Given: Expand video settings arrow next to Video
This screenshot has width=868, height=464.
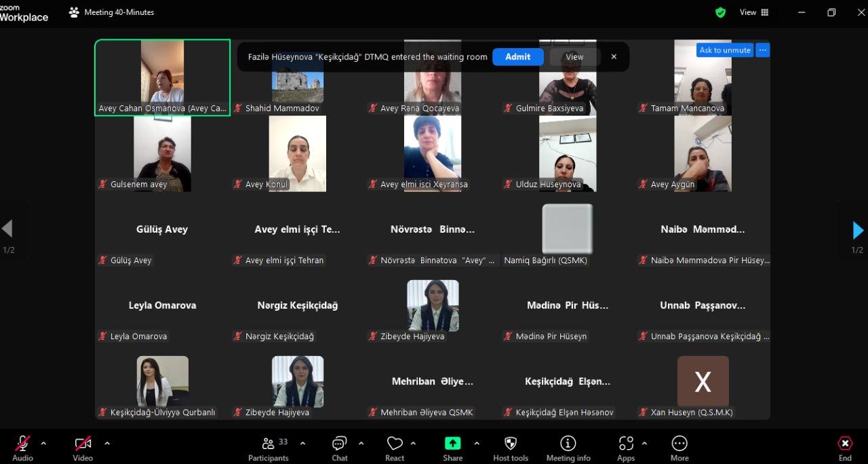Looking at the screenshot, I should (107, 444).
